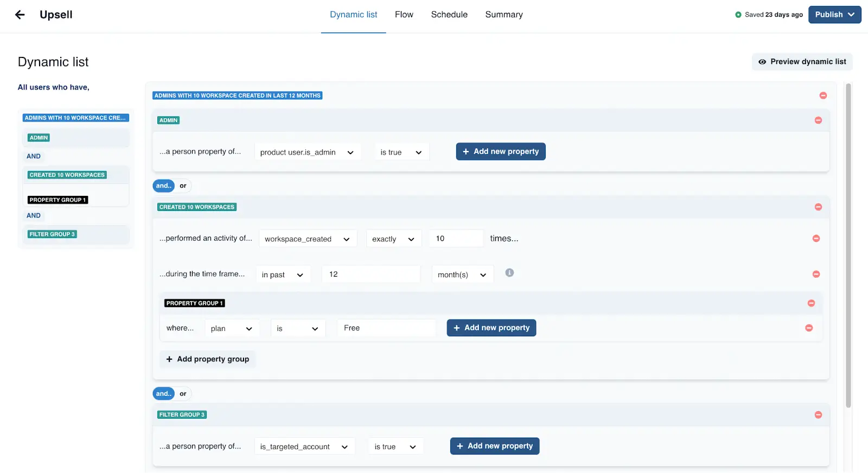This screenshot has width=868, height=473.
Task: Open the Schedule tab
Action: (449, 15)
